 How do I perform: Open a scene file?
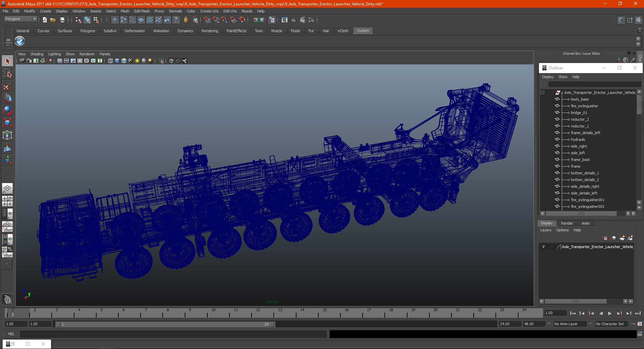[53, 20]
